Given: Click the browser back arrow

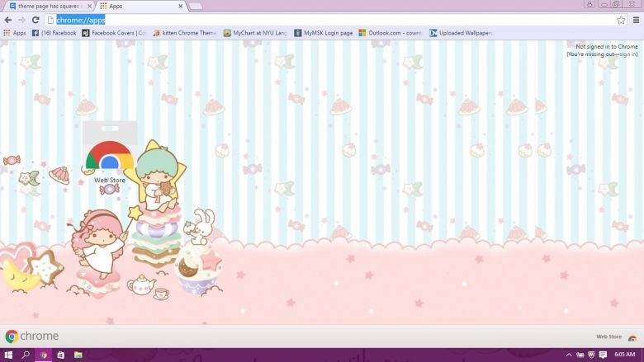Looking at the screenshot, I should (x=8, y=20).
